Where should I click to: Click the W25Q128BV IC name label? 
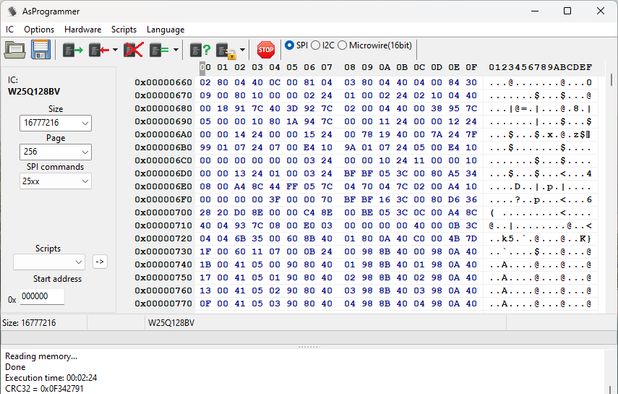tap(34, 92)
